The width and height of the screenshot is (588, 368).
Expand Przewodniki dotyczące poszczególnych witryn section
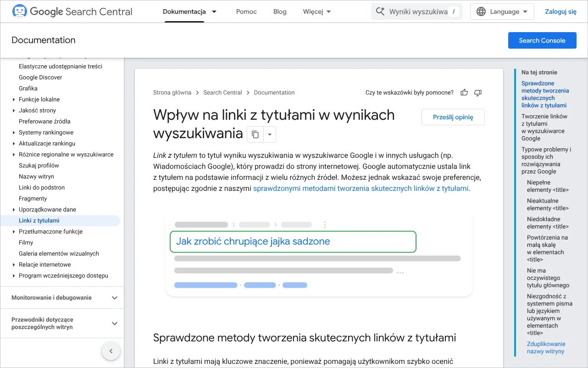click(62, 323)
